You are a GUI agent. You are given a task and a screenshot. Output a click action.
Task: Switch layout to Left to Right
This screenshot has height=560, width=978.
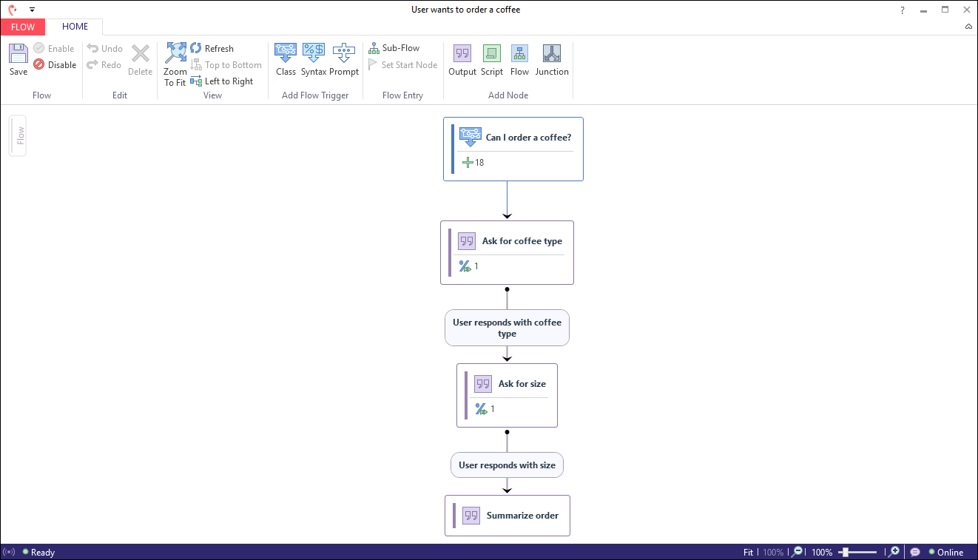222,81
